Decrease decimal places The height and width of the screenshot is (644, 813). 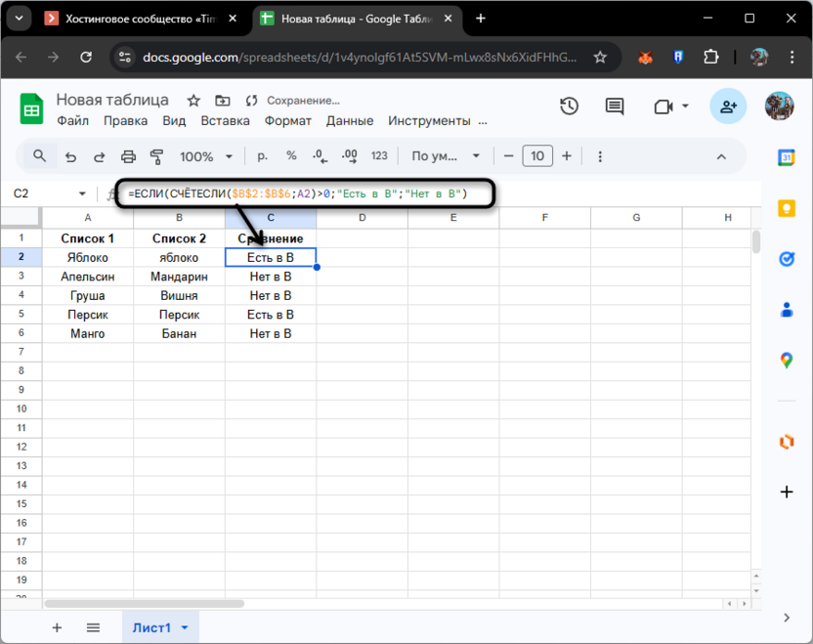coord(320,156)
